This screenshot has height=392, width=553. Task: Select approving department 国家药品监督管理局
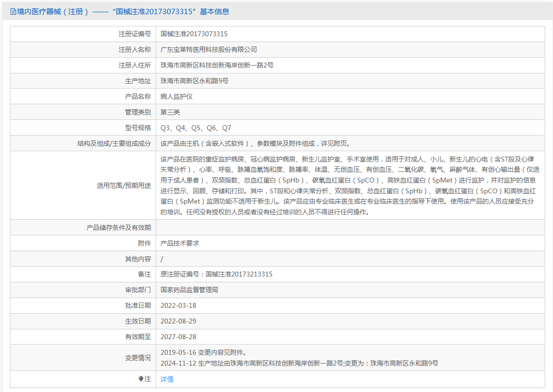[x=189, y=290]
